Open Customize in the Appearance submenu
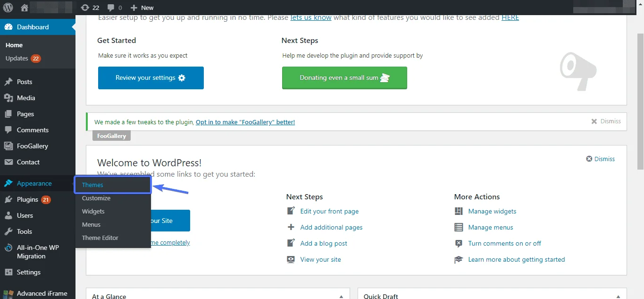 pyautogui.click(x=96, y=198)
